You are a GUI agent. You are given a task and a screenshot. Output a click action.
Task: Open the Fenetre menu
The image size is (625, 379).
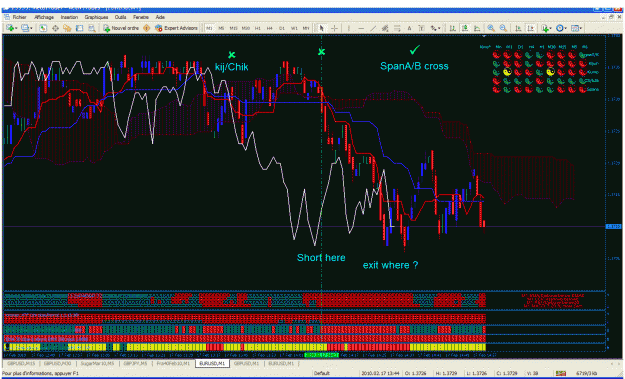(x=141, y=17)
